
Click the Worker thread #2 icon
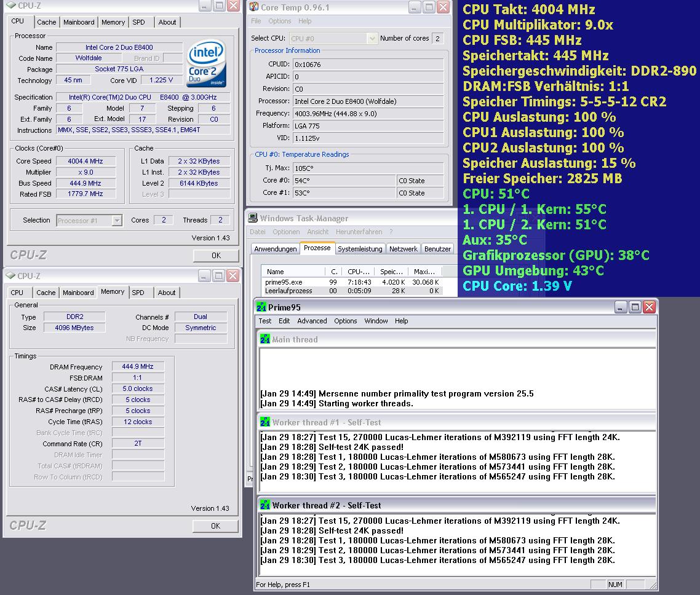264,505
